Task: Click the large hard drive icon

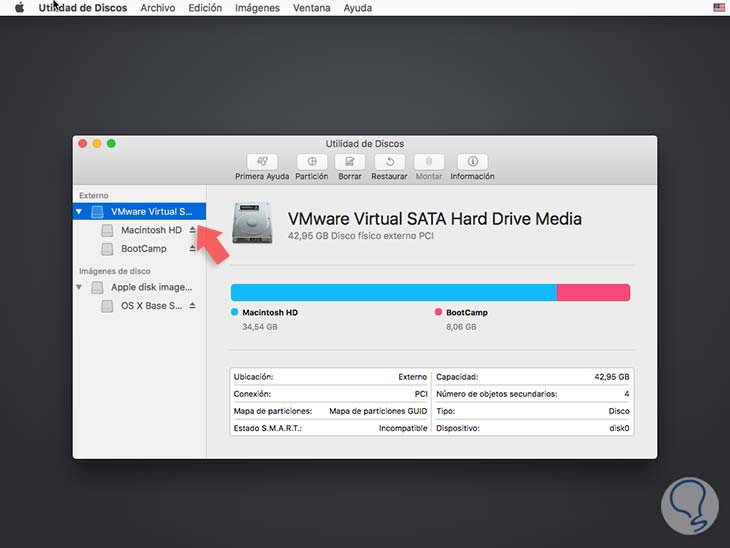Action: [x=252, y=223]
